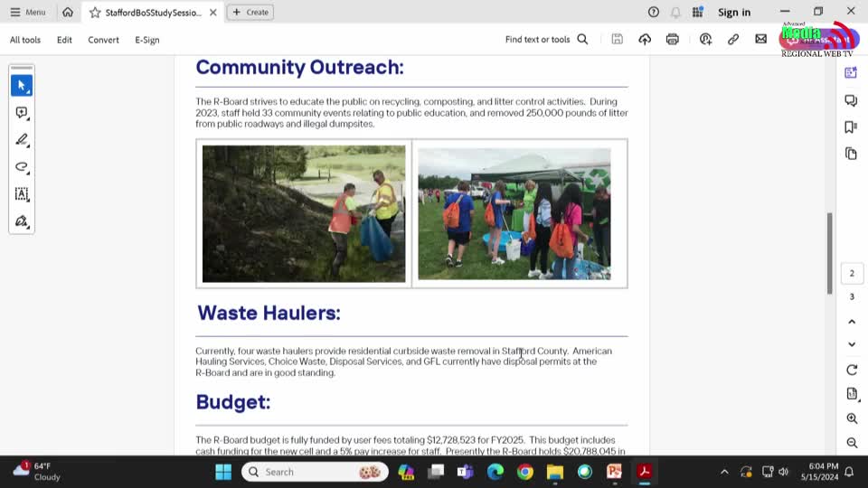Go to next page down chevron
Screen dimensions: 868x488
(852, 344)
